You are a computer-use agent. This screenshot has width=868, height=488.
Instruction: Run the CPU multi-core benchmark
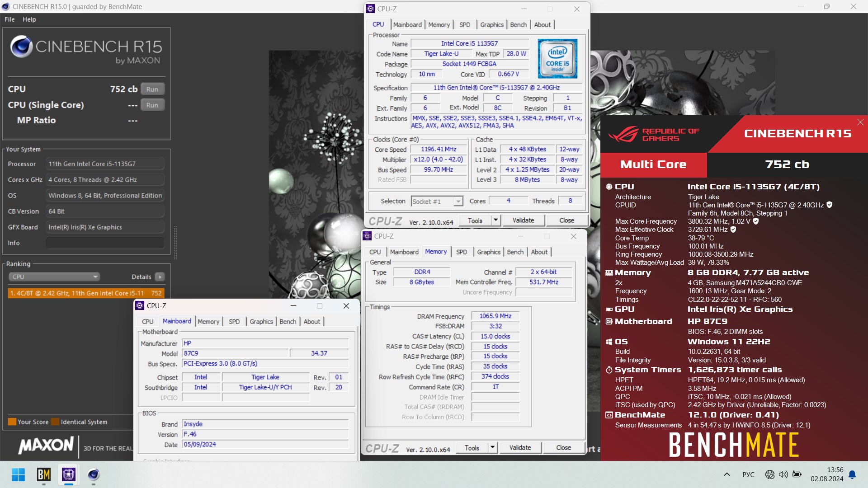pos(152,89)
